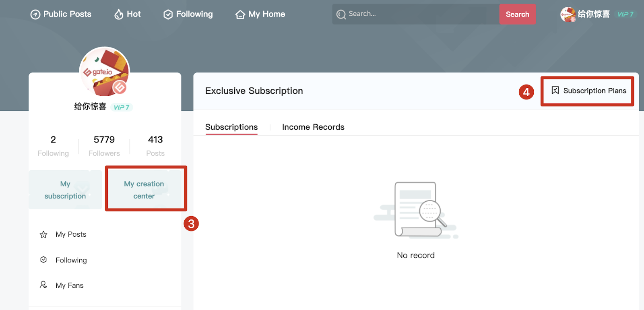Open the user avatar in top-right corner
Screen dimensions: 644x310
click(x=568, y=14)
